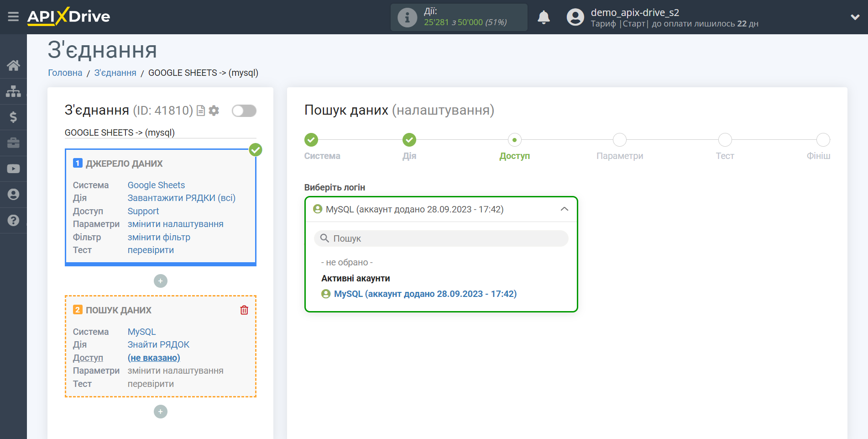Add a block after Пошук даних
This screenshot has height=439, width=868.
(161, 412)
